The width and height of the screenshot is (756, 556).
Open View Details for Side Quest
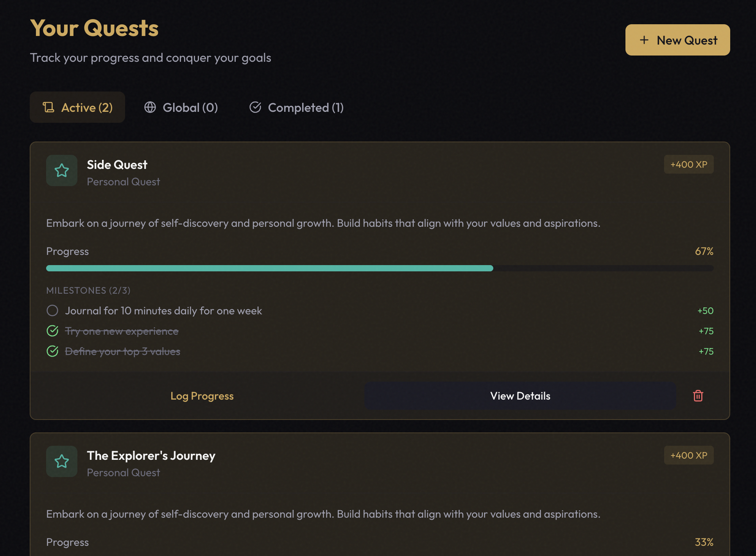(520, 396)
